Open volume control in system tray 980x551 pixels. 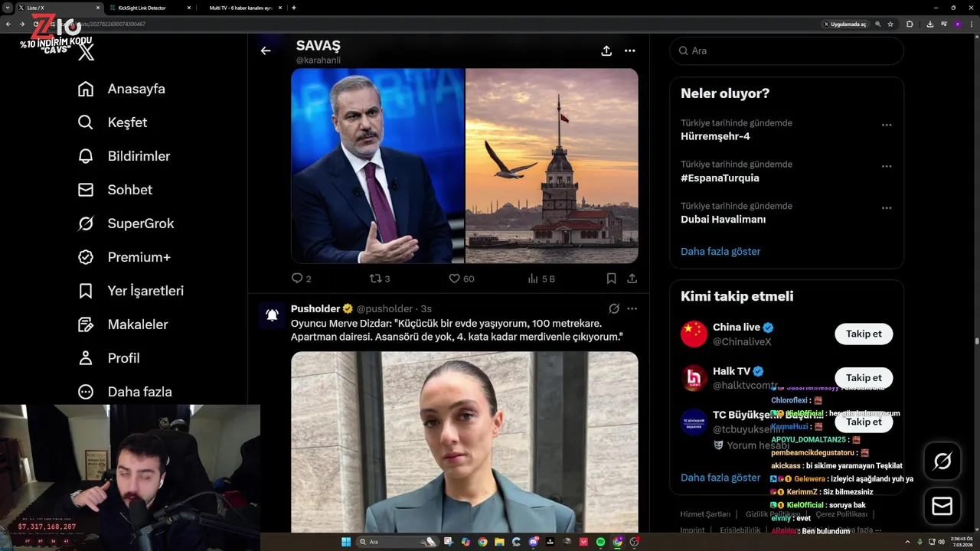(x=941, y=542)
